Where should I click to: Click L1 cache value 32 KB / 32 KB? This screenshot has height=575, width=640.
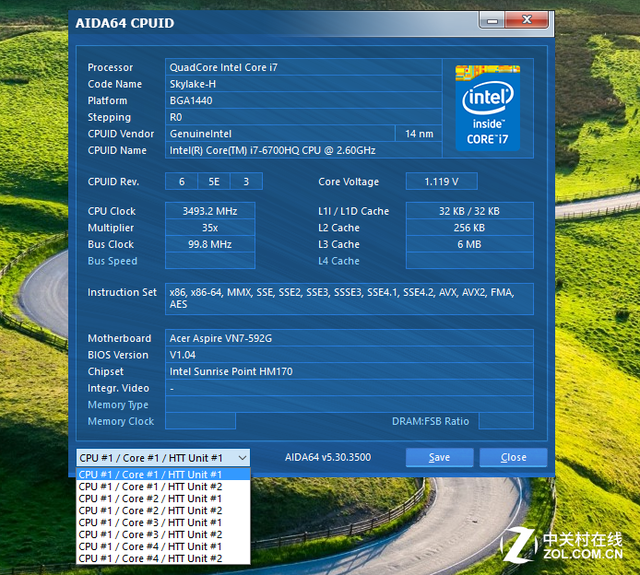point(469,211)
